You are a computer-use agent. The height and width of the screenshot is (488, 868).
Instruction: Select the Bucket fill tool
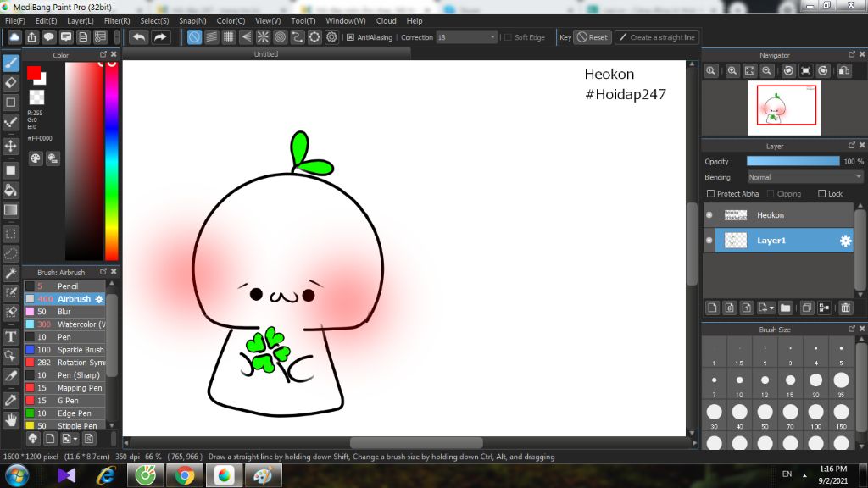pos(10,191)
